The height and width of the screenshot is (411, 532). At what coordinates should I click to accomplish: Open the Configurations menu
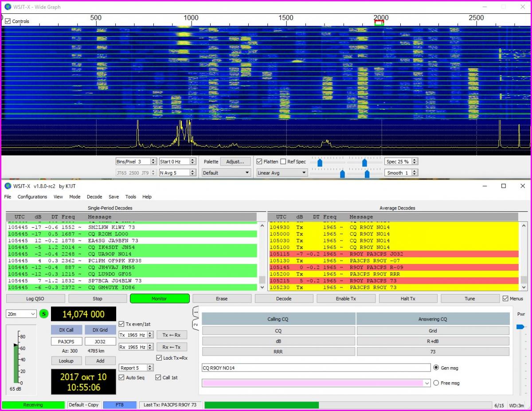(x=32, y=197)
